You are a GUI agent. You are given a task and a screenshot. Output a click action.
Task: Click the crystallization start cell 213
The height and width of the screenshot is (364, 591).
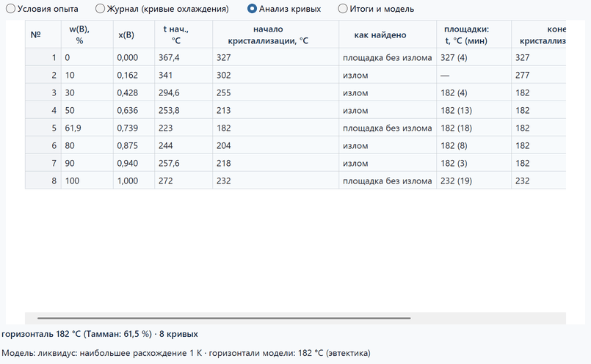275,110
